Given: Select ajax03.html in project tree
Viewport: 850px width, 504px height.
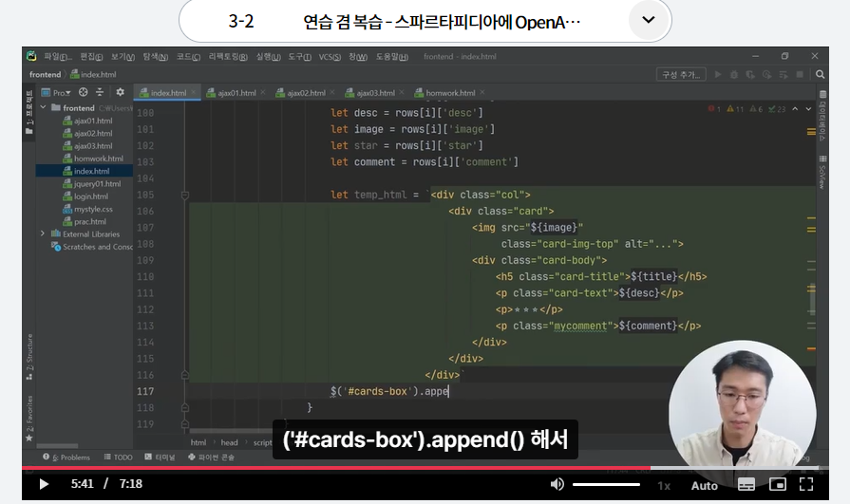Looking at the screenshot, I should pyautogui.click(x=87, y=146).
